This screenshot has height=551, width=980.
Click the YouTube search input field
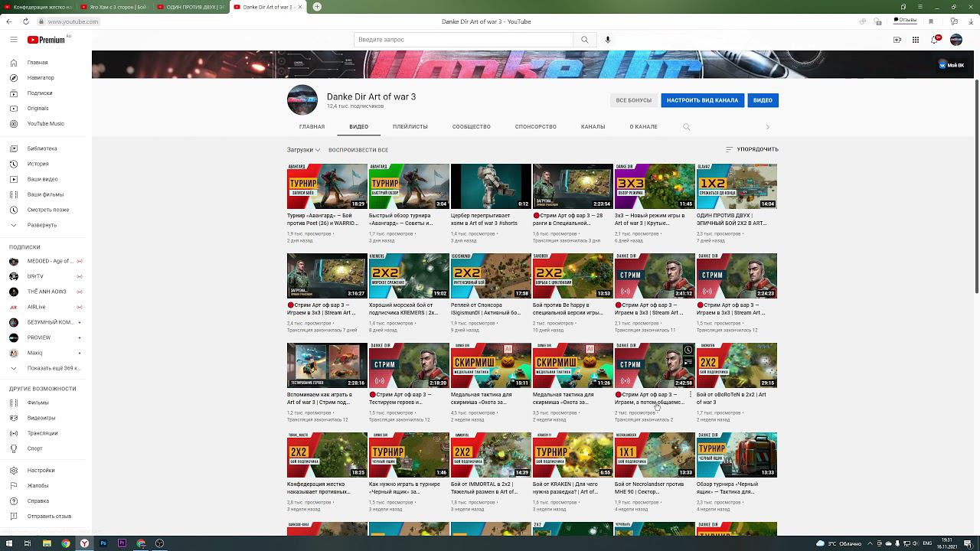(463, 40)
